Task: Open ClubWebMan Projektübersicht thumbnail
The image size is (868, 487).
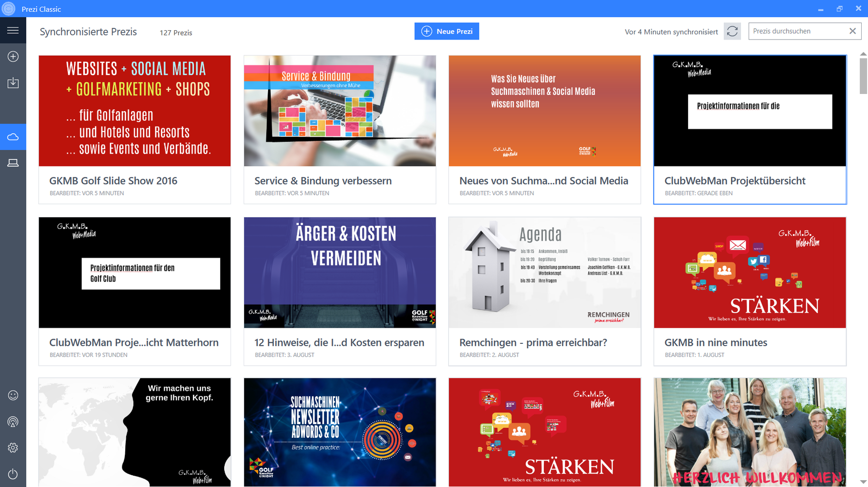Action: (750, 111)
